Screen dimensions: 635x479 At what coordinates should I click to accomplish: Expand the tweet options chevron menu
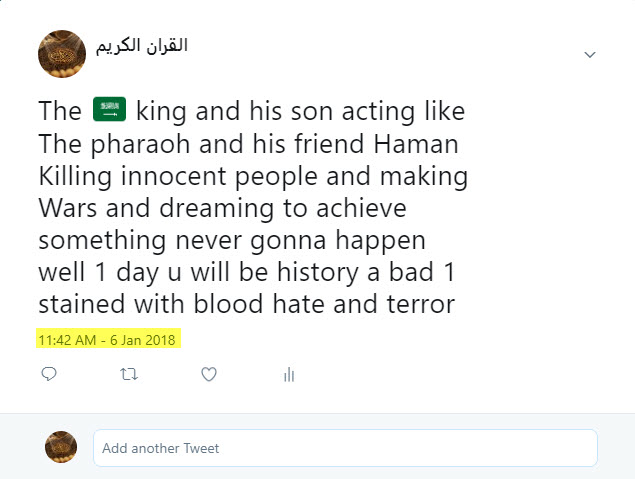[590, 54]
